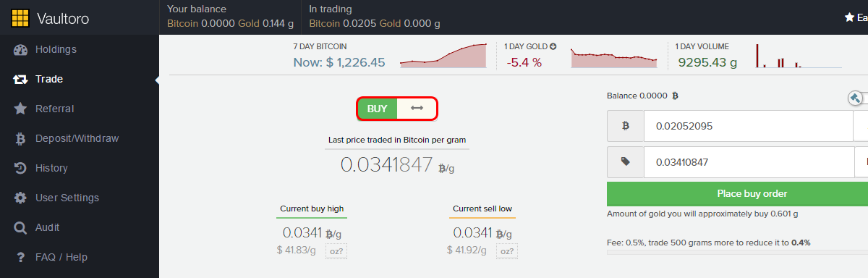This screenshot has height=278, width=868.
Task: Expand the 1 DAY GOLD dropdown arrow
Action: coord(553,46)
